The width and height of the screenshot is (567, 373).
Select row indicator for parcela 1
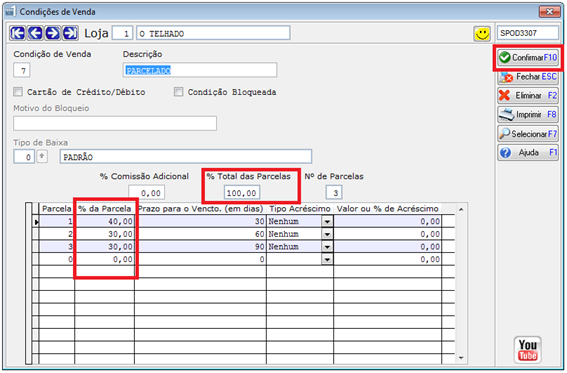tap(36, 222)
